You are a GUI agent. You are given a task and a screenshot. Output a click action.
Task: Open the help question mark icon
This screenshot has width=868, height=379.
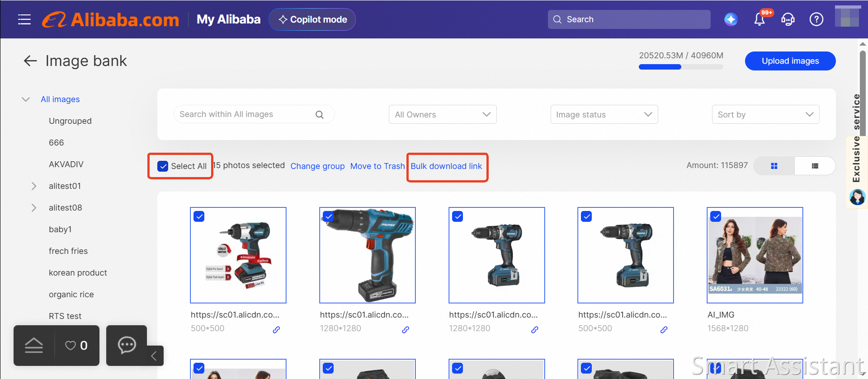816,19
